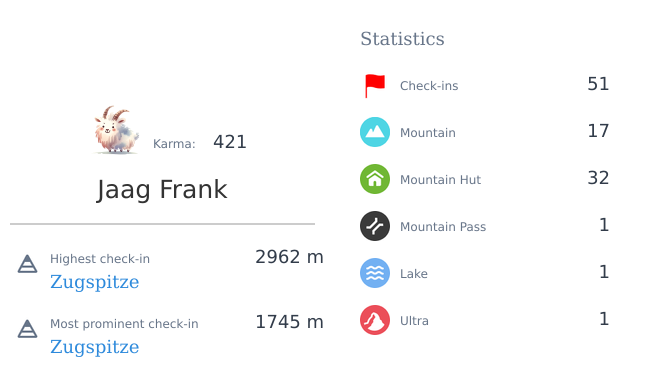Click the goat avatar image
The width and height of the screenshot is (650, 385).
pos(116,130)
